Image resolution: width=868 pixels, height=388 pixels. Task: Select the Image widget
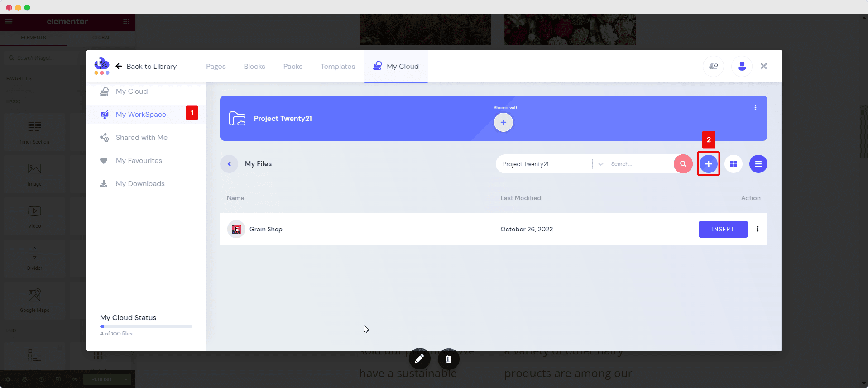(x=34, y=174)
